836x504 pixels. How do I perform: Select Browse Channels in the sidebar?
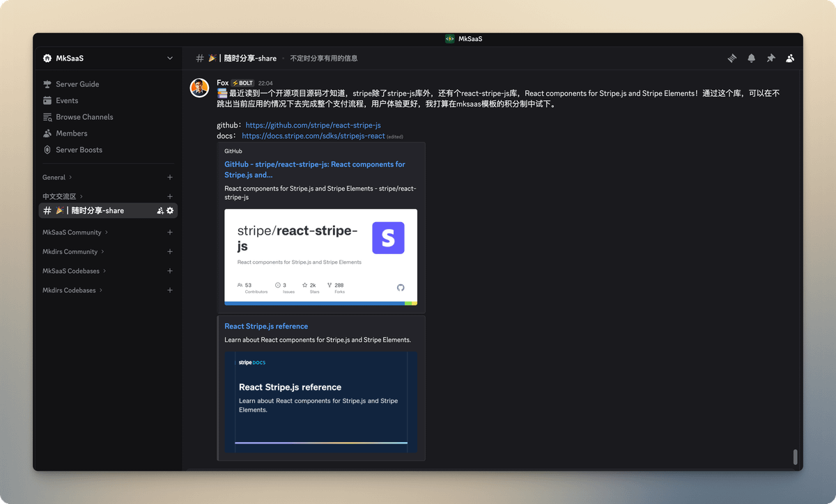[x=84, y=117]
